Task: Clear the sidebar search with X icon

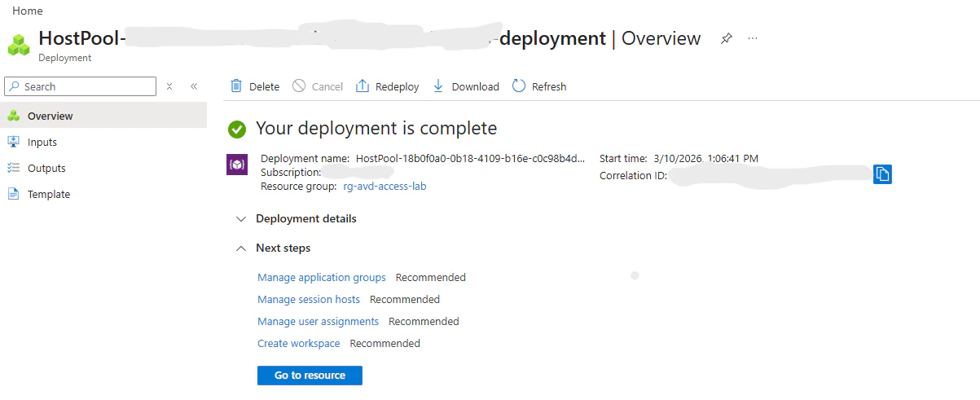Action: 169,86
